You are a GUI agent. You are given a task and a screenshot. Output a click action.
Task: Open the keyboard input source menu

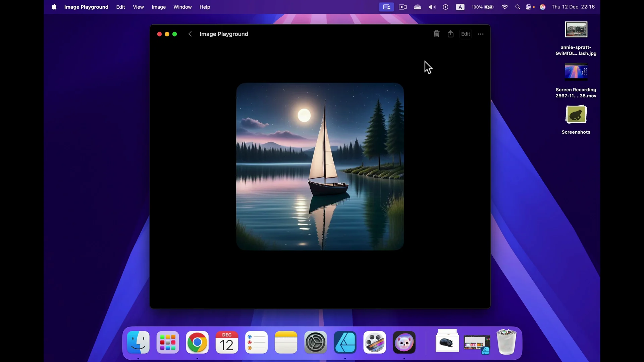(460, 7)
